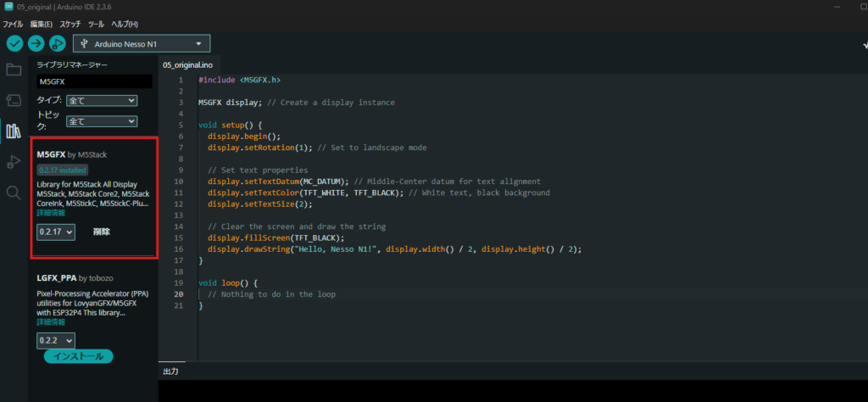Click the Arduino IDE logo in title bar
The width and height of the screenshot is (868, 402).
[x=8, y=8]
